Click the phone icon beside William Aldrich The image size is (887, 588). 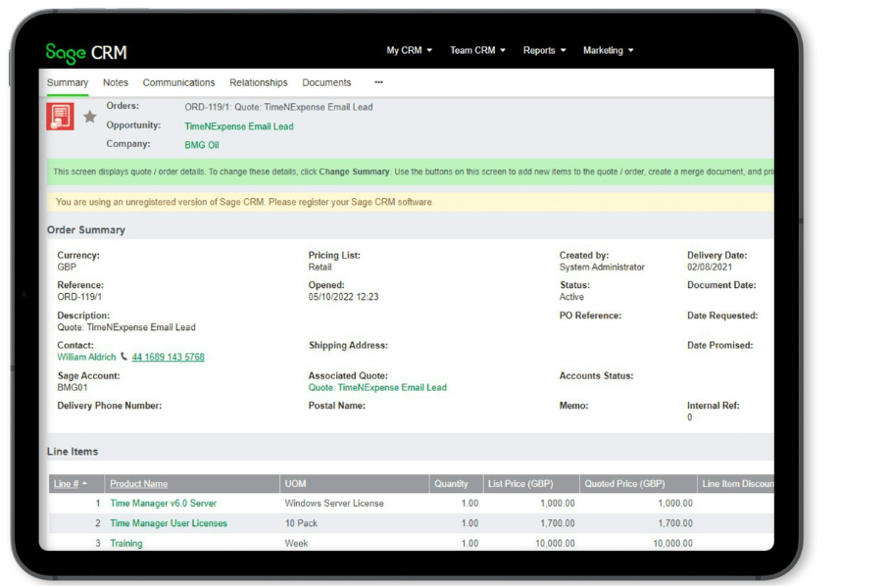pyautogui.click(x=123, y=357)
